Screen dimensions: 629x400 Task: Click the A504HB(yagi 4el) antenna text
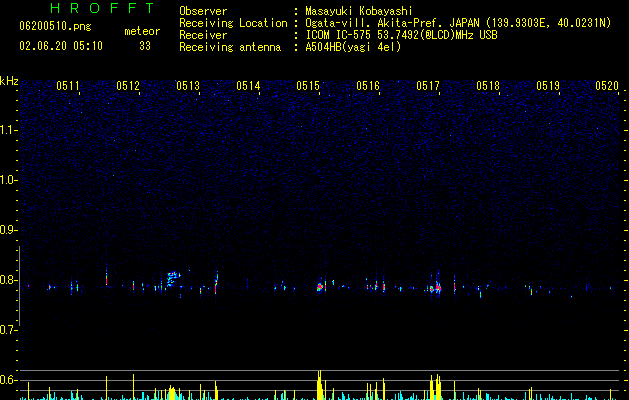(353, 47)
